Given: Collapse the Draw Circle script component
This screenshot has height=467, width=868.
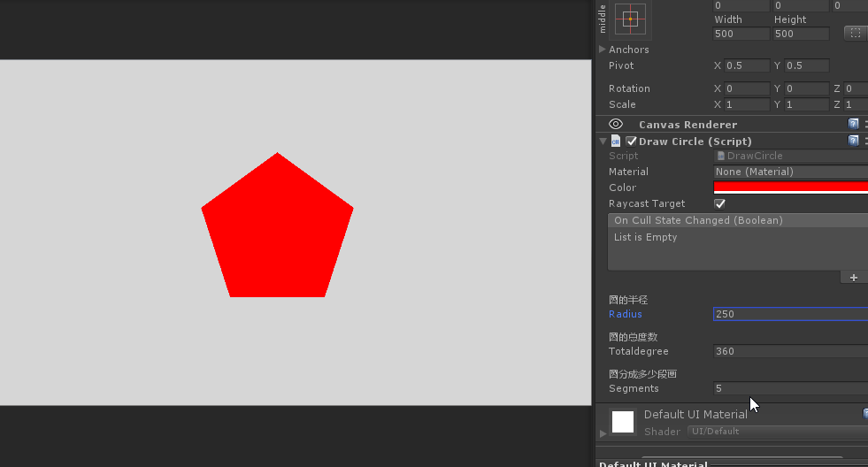Looking at the screenshot, I should (603, 142).
